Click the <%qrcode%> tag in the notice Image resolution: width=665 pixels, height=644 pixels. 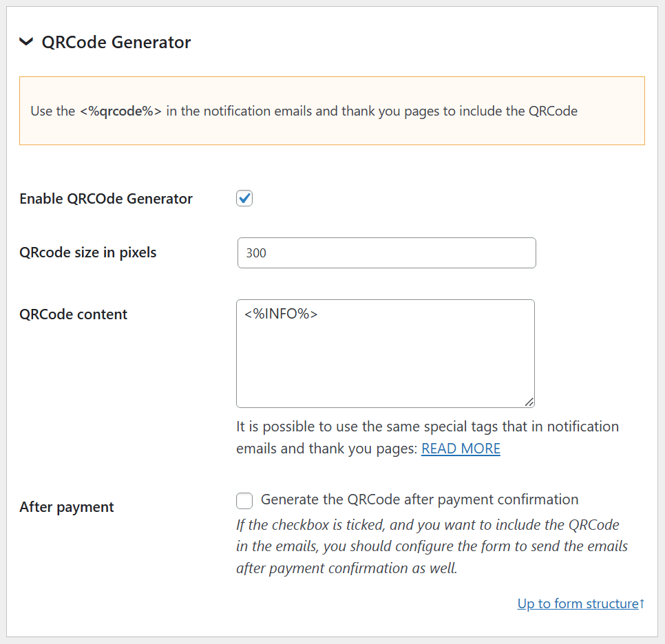(120, 111)
